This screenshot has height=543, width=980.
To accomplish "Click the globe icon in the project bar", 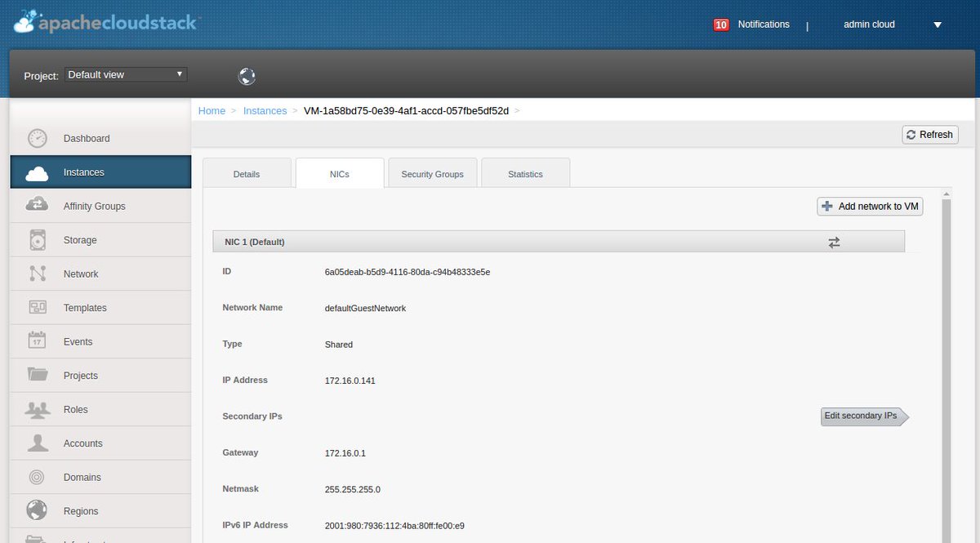I will click(x=246, y=76).
